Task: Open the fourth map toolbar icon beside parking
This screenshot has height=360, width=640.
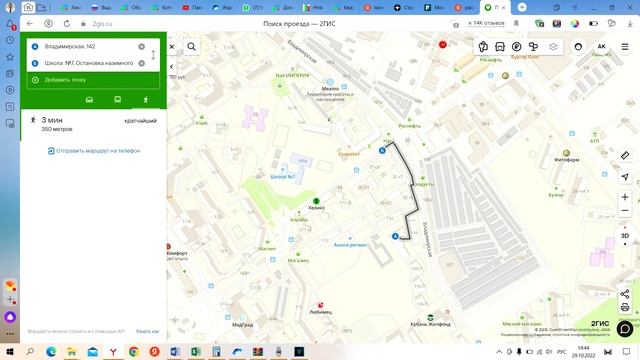Action: [533, 47]
